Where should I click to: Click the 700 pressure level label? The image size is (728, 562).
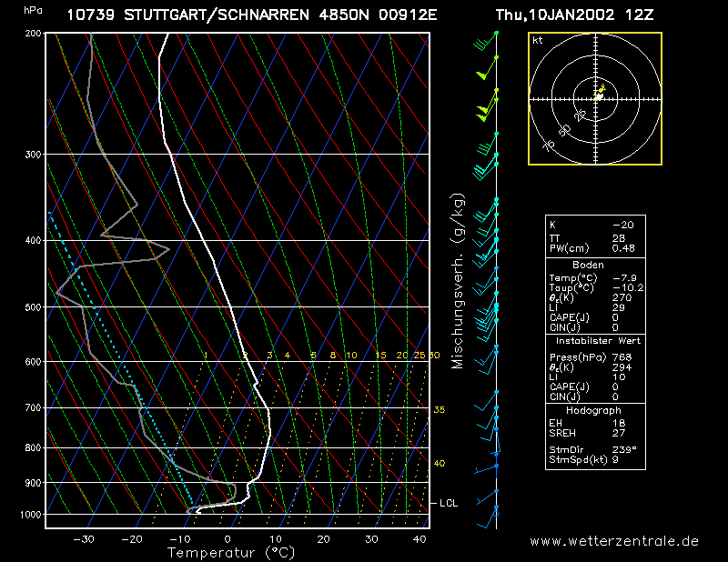pyautogui.click(x=33, y=407)
